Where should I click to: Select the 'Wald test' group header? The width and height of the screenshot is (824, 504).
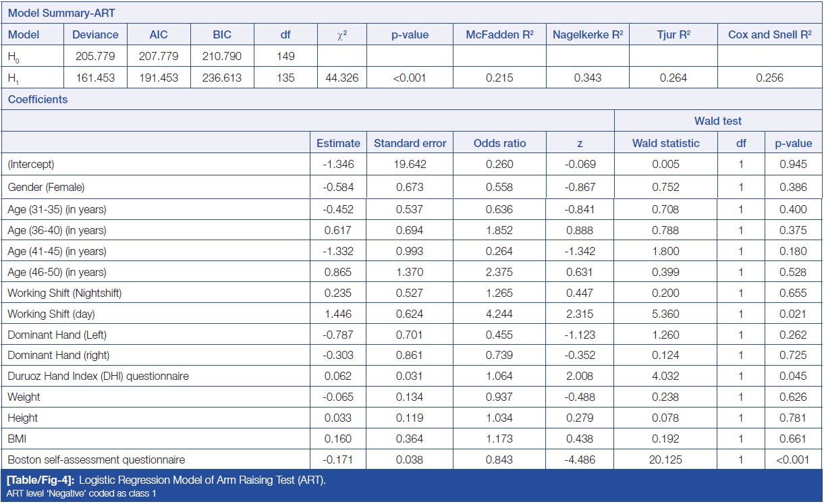pyautogui.click(x=718, y=121)
